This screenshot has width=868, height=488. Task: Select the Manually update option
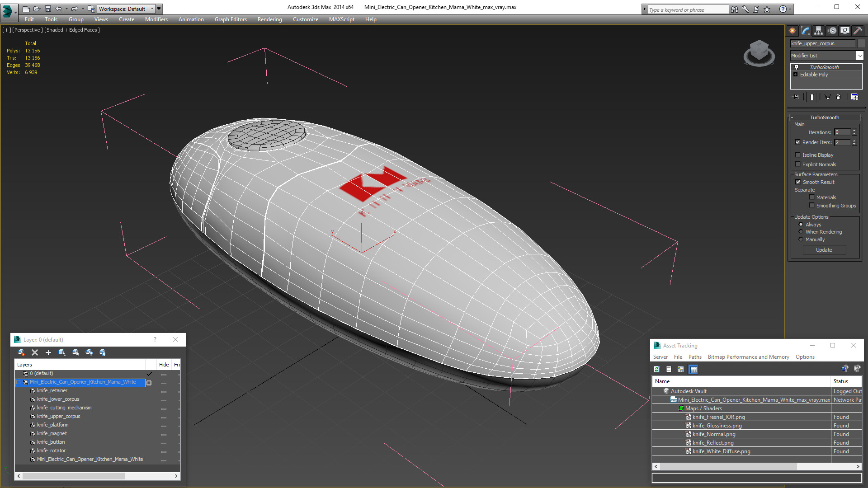point(801,239)
